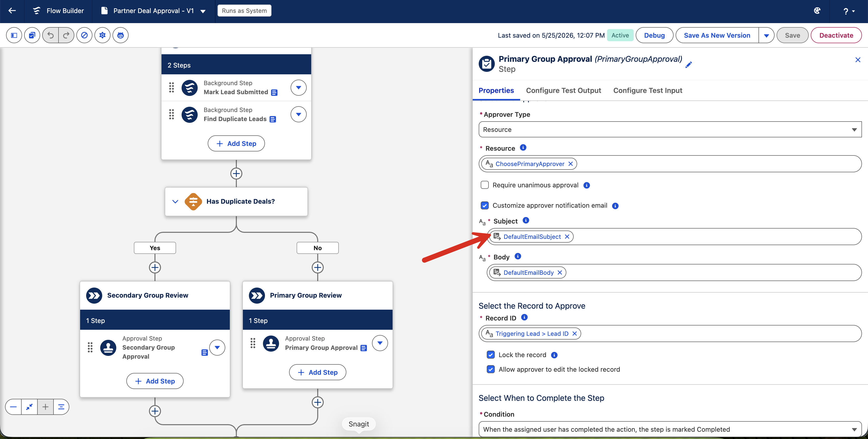Click info icon for customize notification email
This screenshot has height=439, width=868.
pos(615,206)
